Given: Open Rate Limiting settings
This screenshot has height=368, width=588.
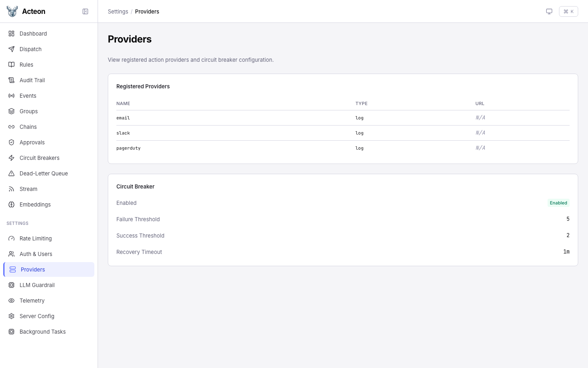Looking at the screenshot, I should pyautogui.click(x=36, y=238).
